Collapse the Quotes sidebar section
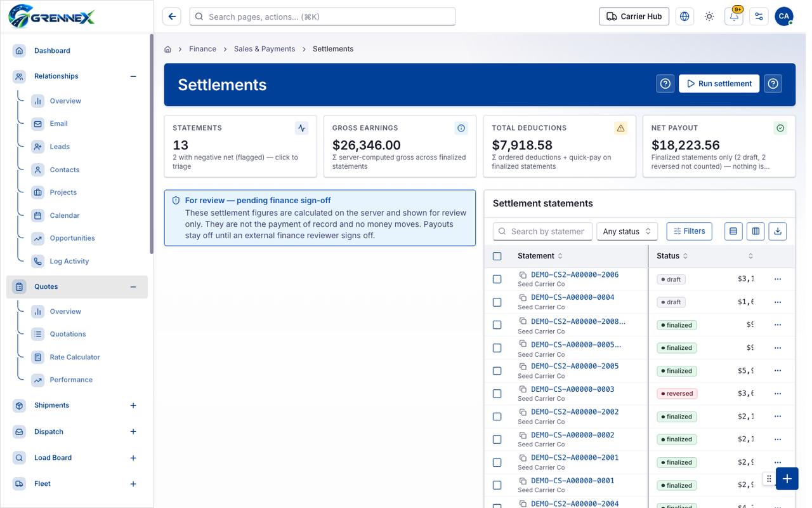 pos(133,287)
